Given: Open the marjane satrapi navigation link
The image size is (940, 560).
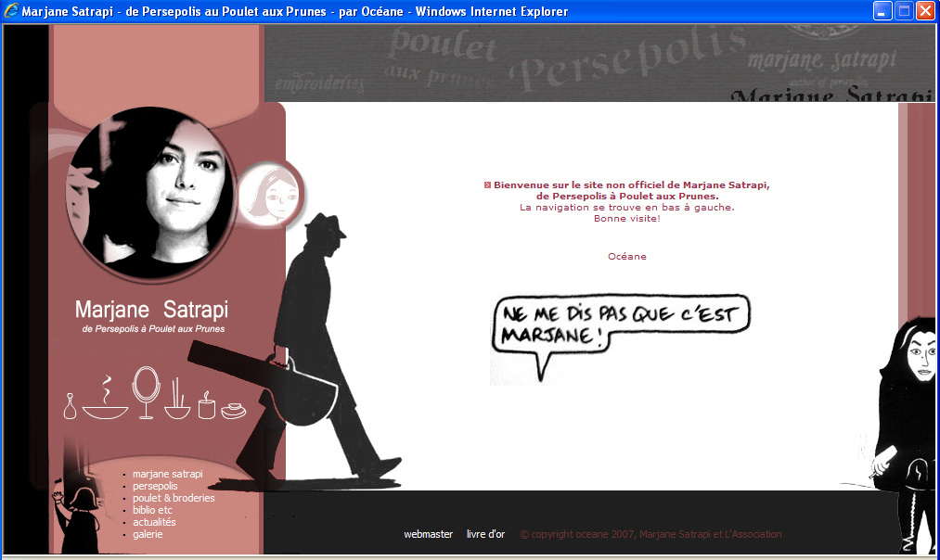Looking at the screenshot, I should (167, 474).
